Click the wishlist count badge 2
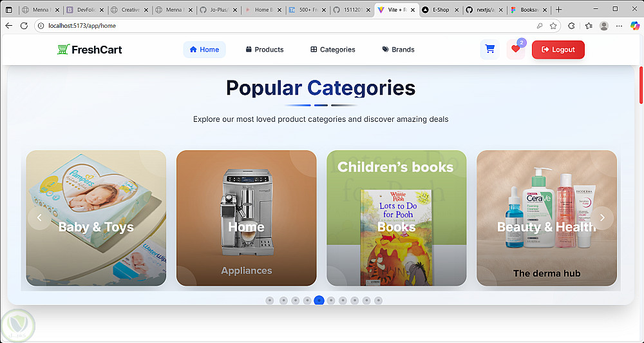 click(x=521, y=43)
